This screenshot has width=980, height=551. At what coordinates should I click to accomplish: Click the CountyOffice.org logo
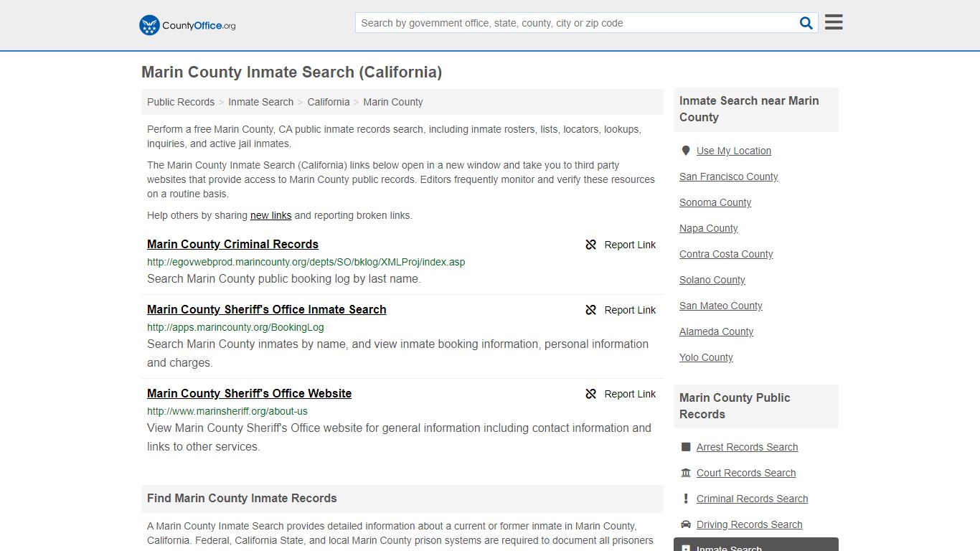[187, 25]
